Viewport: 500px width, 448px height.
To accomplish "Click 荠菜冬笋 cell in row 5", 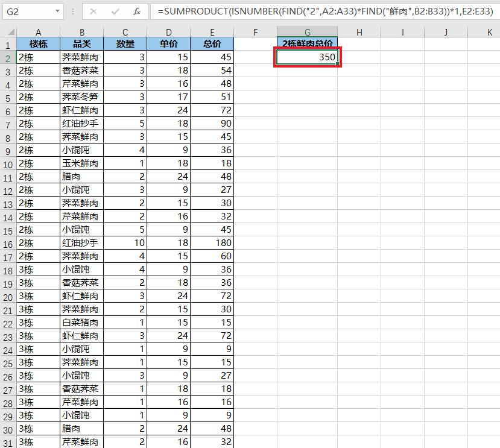I will pyautogui.click(x=82, y=97).
